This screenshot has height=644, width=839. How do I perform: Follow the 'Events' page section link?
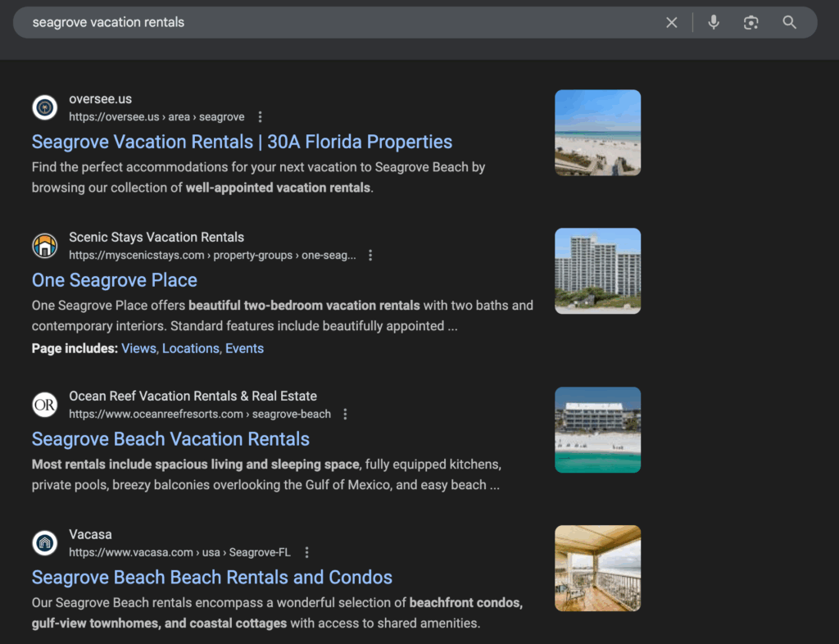coord(244,349)
